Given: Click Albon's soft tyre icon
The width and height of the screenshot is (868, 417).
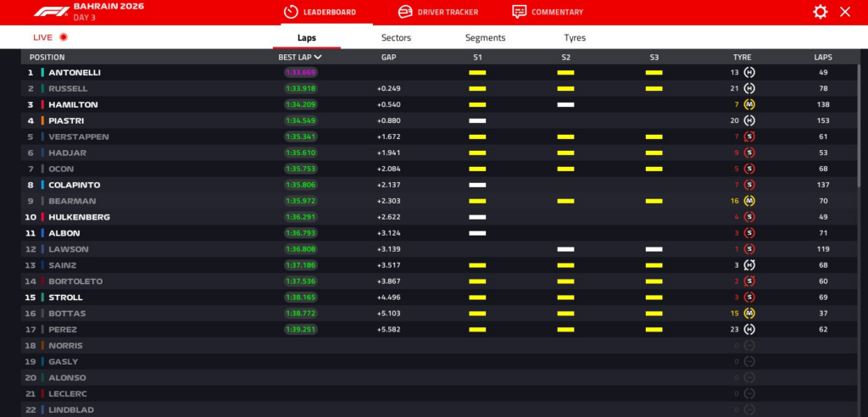Looking at the screenshot, I should [x=749, y=233].
